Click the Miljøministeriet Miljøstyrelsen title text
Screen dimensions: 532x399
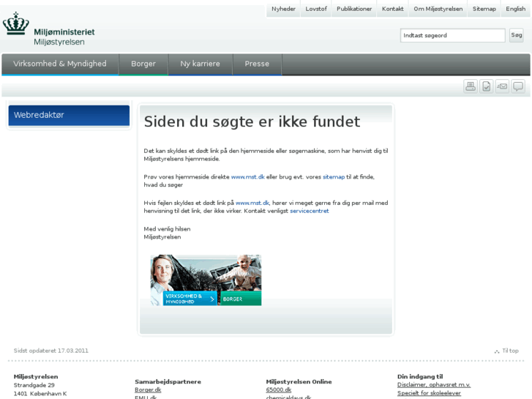click(64, 37)
